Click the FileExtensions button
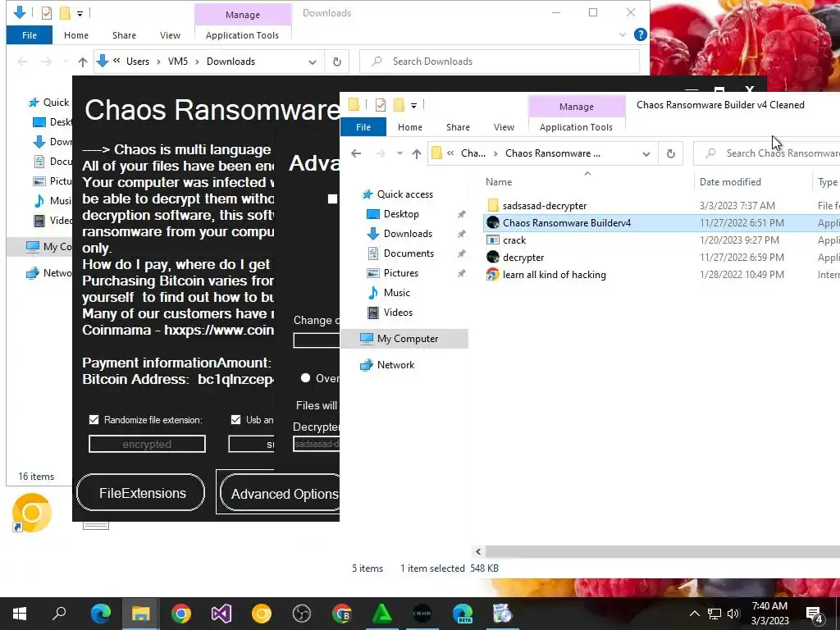The width and height of the screenshot is (840, 630). click(141, 493)
